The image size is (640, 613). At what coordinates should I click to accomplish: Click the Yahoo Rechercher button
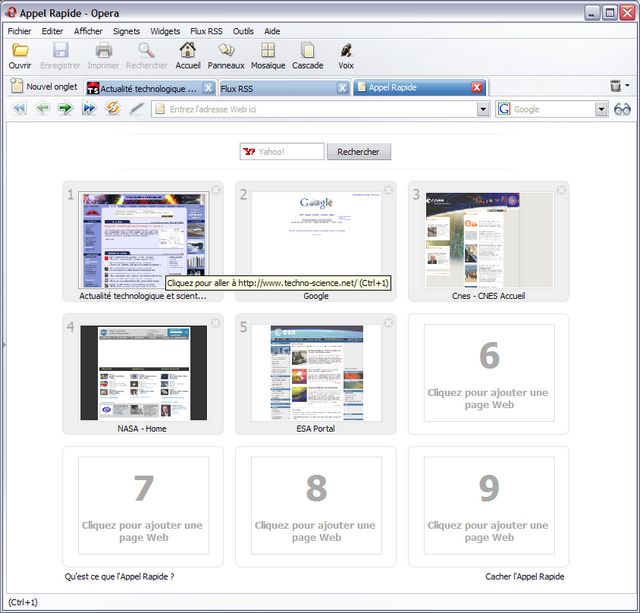point(359,152)
